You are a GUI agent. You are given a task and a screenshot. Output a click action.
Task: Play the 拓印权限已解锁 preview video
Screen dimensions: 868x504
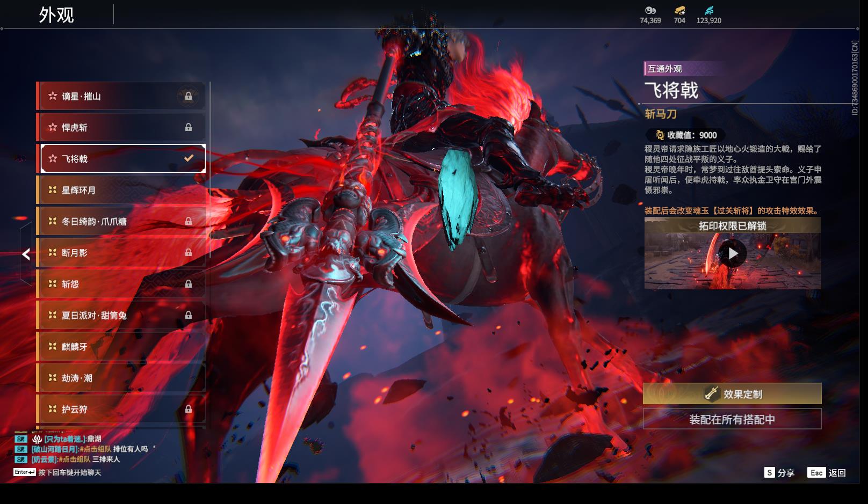pos(732,253)
